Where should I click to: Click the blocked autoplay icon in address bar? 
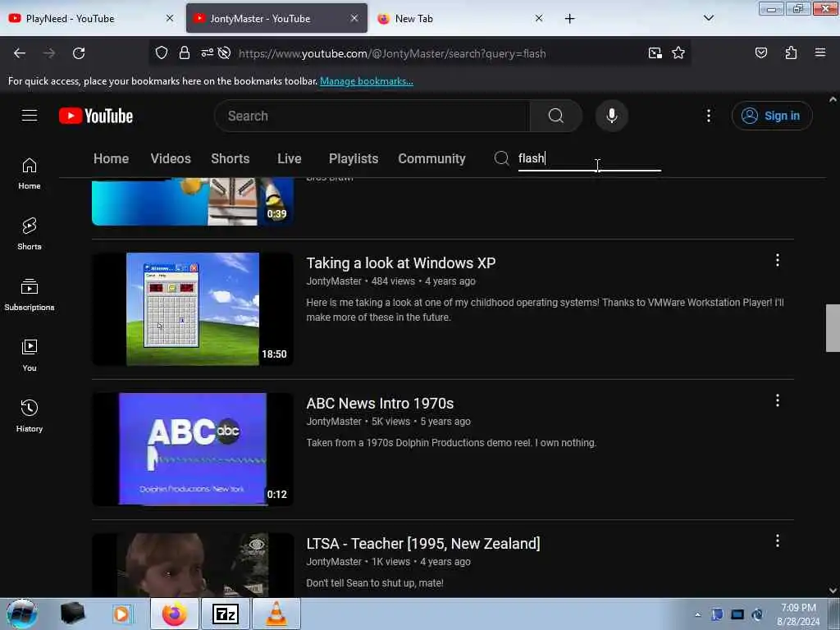(x=225, y=53)
